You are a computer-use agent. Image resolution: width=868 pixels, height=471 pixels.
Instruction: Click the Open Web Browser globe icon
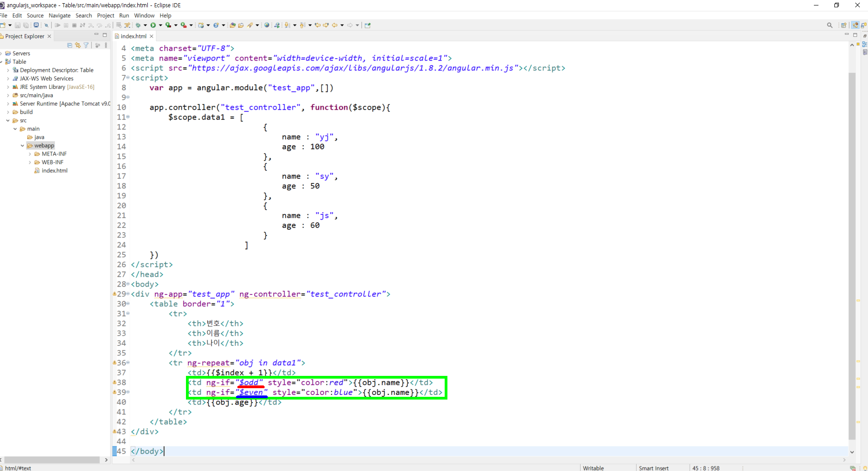point(266,25)
